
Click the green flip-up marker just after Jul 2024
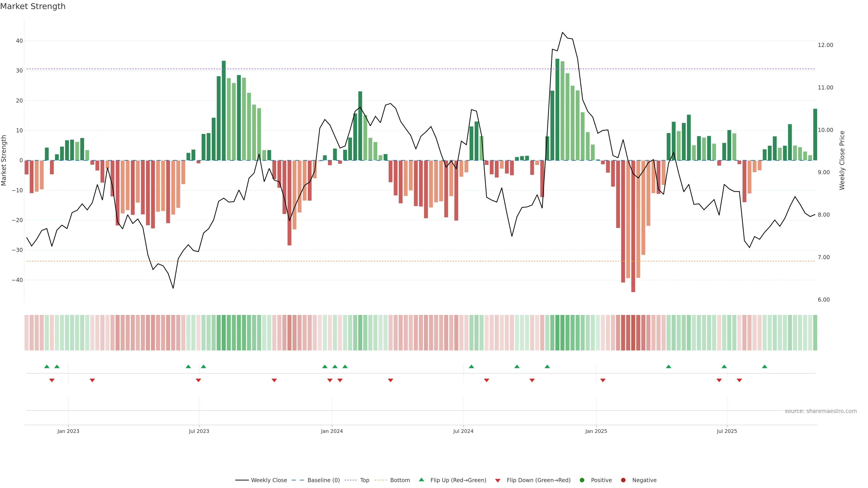point(471,366)
